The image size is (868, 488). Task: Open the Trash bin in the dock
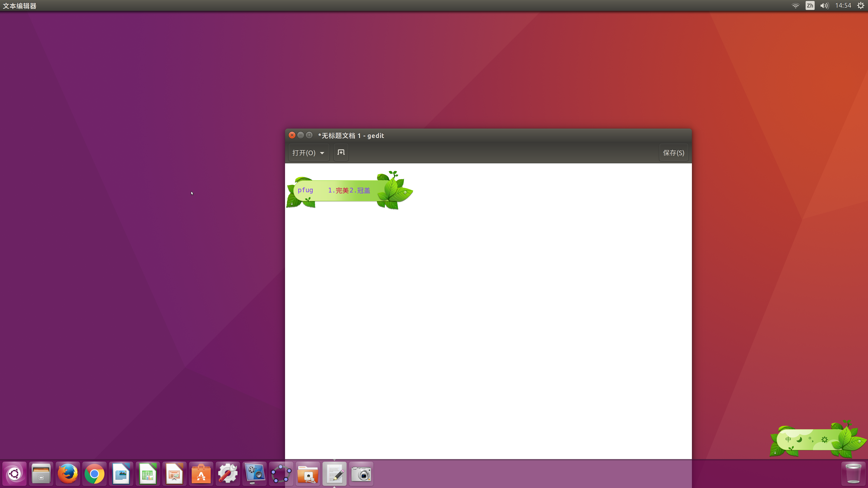click(x=853, y=474)
